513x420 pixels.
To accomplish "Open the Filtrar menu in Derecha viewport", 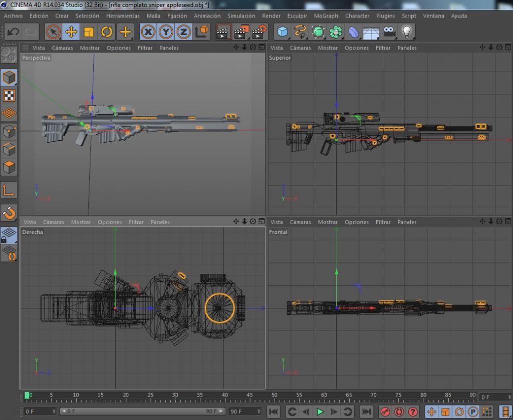I will (x=136, y=222).
